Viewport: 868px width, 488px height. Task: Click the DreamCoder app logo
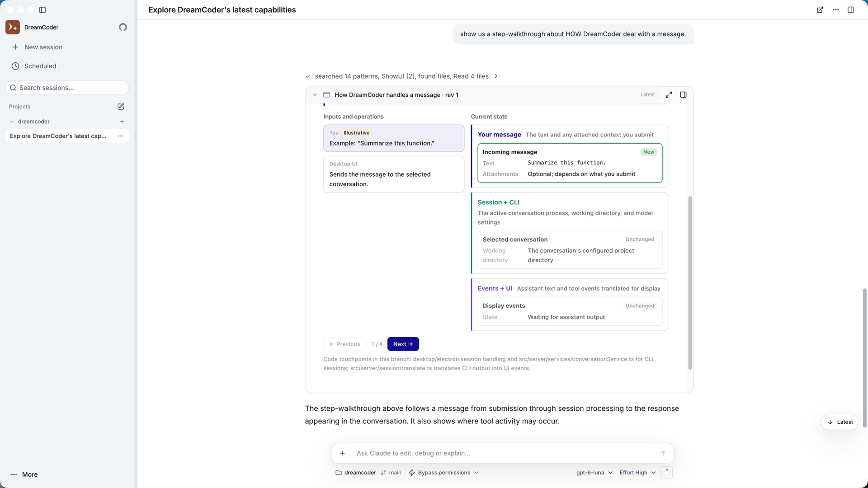(13, 27)
